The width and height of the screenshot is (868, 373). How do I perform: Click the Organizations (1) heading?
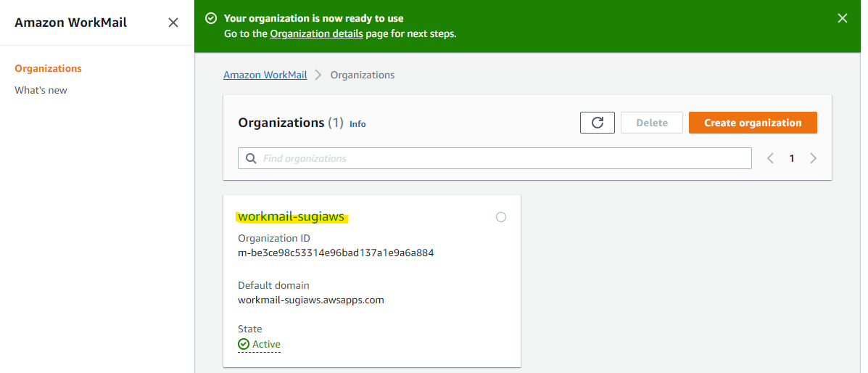point(292,123)
